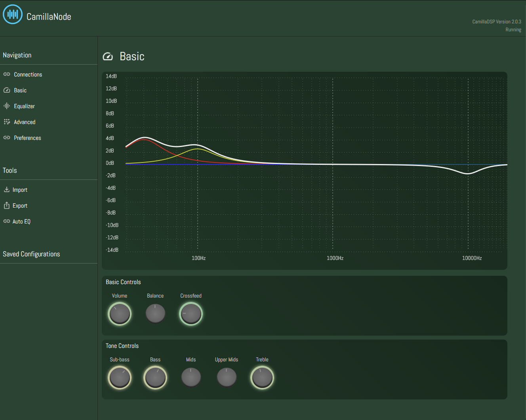Click the Auto EQ link icon
This screenshot has width=526, height=420.
click(x=7, y=221)
